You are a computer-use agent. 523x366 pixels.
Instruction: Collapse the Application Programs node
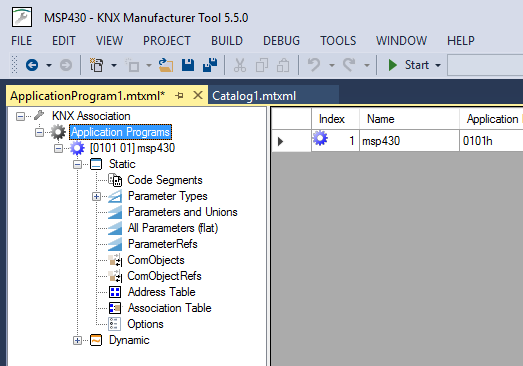pyautogui.click(x=39, y=132)
